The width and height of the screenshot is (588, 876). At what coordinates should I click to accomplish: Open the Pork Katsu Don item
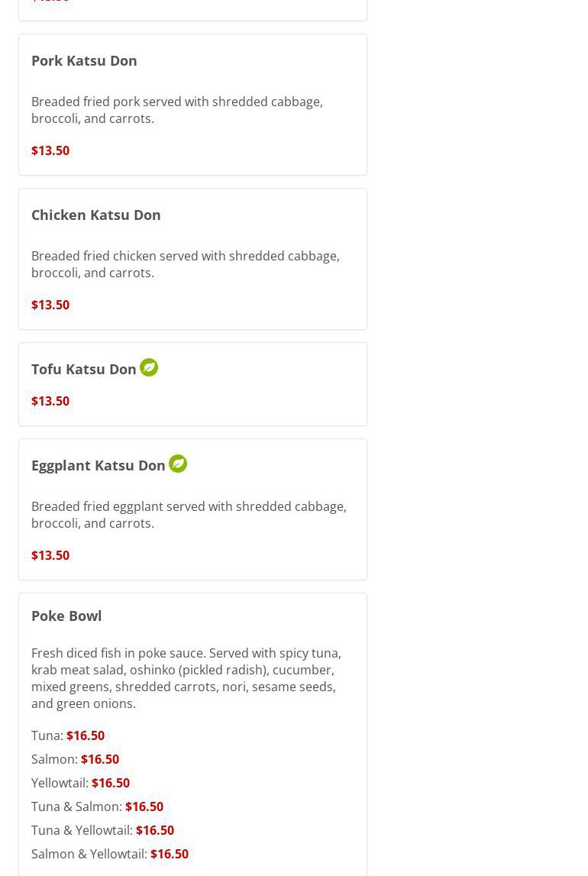pos(84,60)
